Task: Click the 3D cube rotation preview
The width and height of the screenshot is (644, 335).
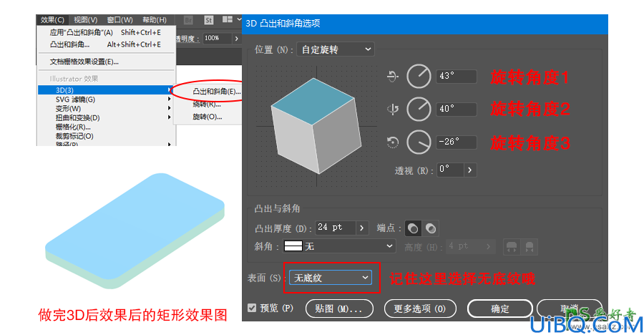Action: pyautogui.click(x=316, y=126)
